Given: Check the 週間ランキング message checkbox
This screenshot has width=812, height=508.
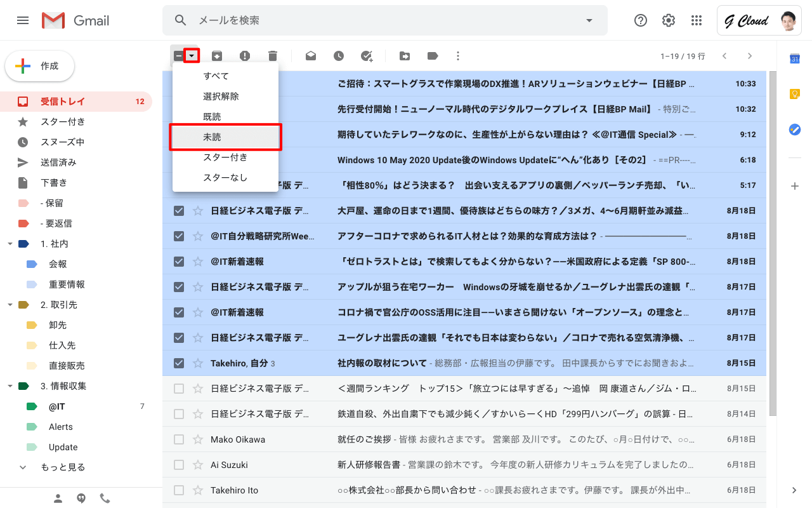Looking at the screenshot, I should click(179, 389).
